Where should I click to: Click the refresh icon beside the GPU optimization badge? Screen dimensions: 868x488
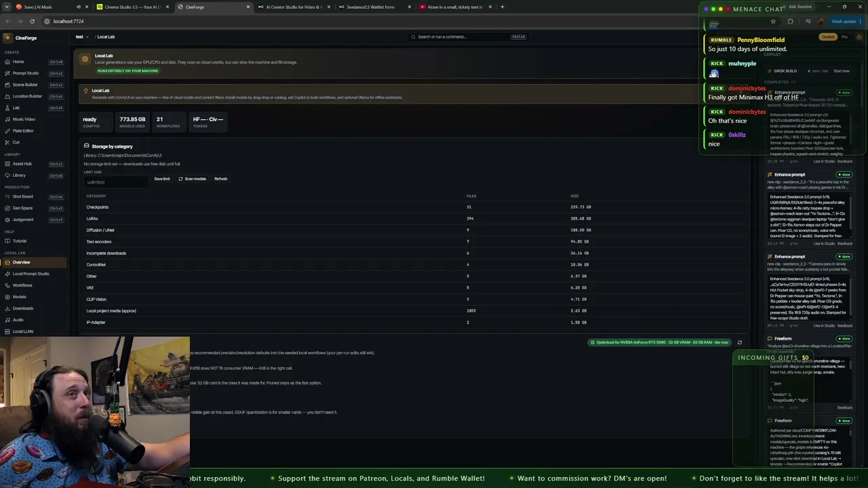[x=740, y=342]
